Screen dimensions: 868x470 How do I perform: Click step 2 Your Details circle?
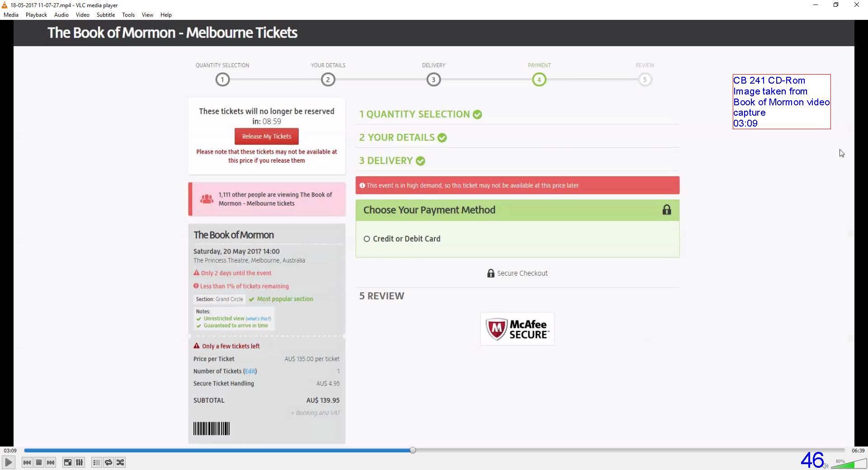pos(328,80)
